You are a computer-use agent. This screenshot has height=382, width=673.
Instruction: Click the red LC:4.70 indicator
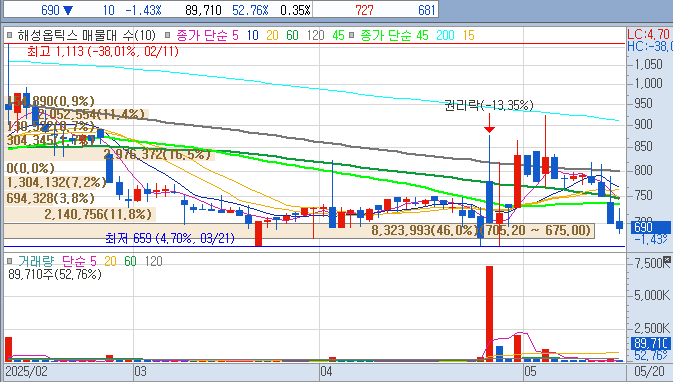649,34
